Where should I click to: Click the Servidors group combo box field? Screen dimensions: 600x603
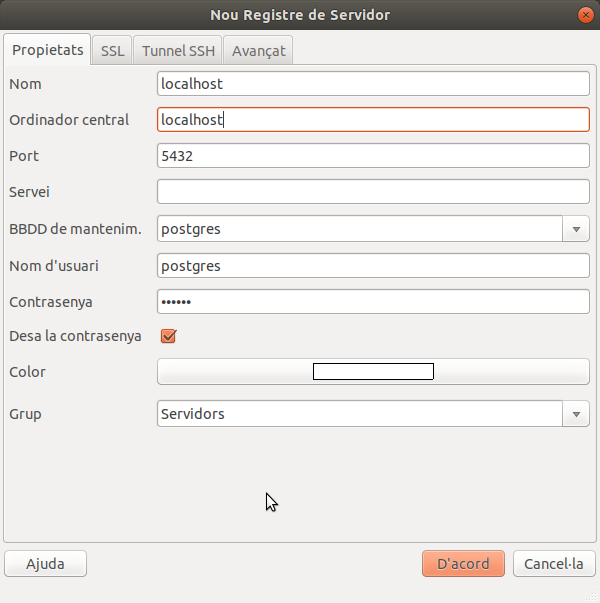point(360,414)
